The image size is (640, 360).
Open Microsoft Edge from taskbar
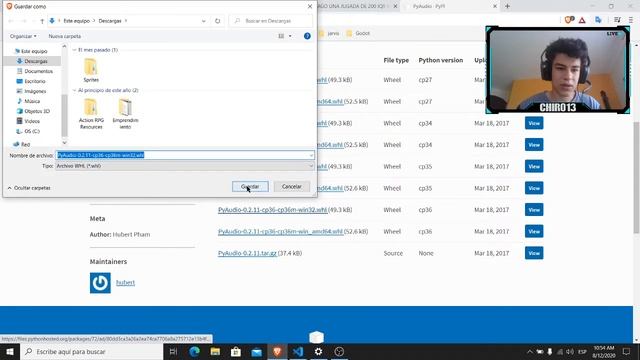194,351
